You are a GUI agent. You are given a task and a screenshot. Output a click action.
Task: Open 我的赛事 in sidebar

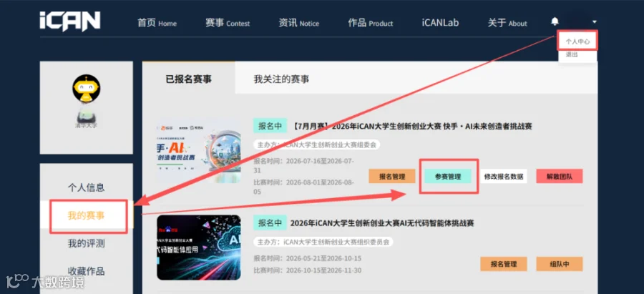(x=87, y=215)
